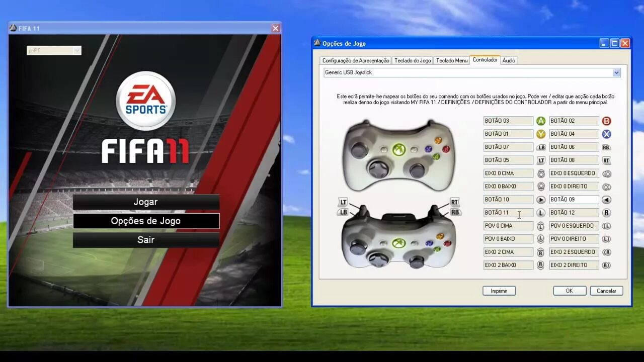644x362 pixels.
Task: Maximize the Opções de Jogo window
Action: (614, 43)
